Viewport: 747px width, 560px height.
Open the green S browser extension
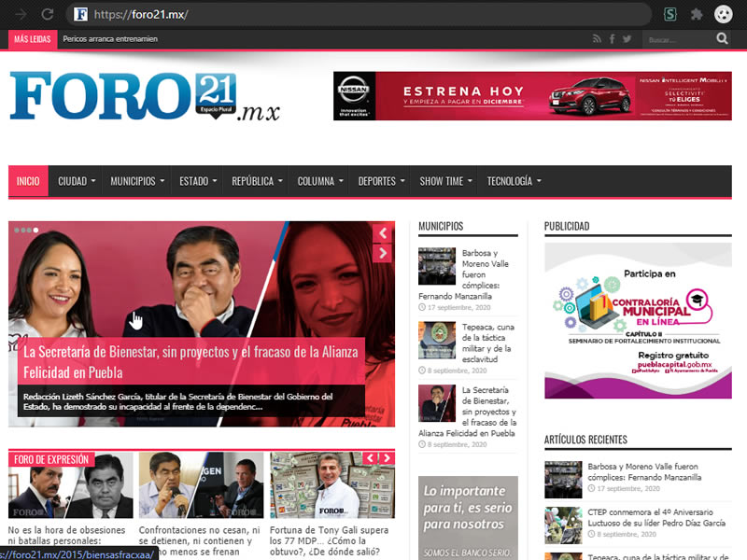pos(670,14)
